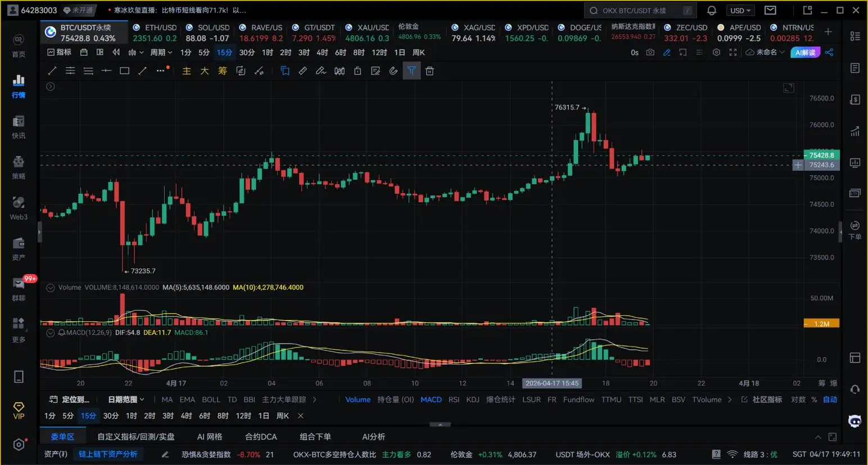Toggle the RSI indicator
This screenshot has width=868, height=465.
pos(454,399)
